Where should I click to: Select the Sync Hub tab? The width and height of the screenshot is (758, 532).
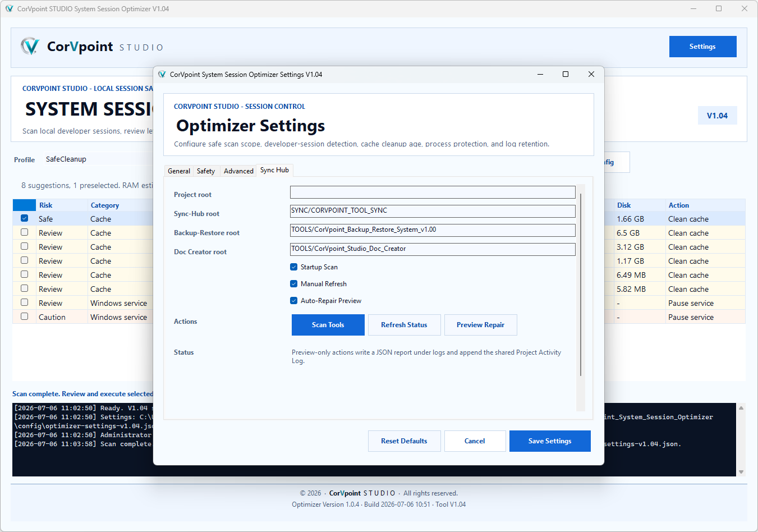(x=274, y=170)
